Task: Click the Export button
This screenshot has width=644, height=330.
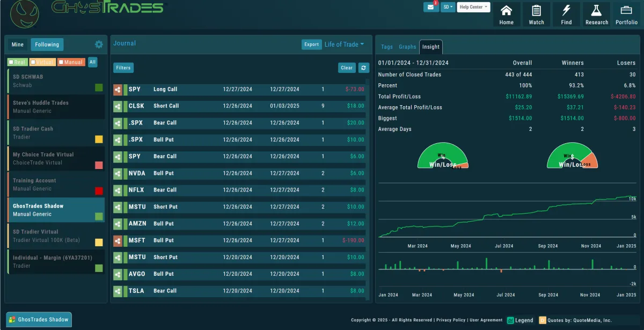Action: coord(311,45)
